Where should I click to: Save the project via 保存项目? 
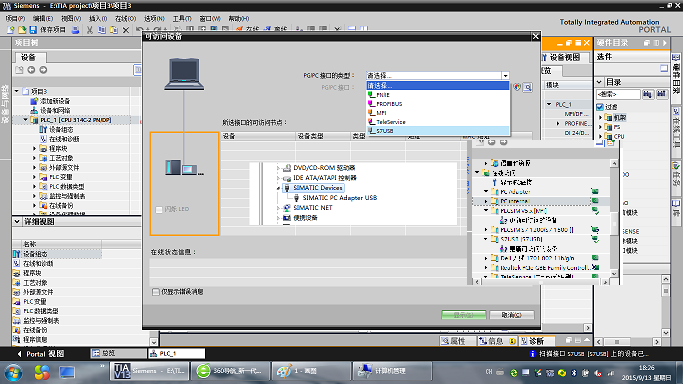(x=47, y=30)
